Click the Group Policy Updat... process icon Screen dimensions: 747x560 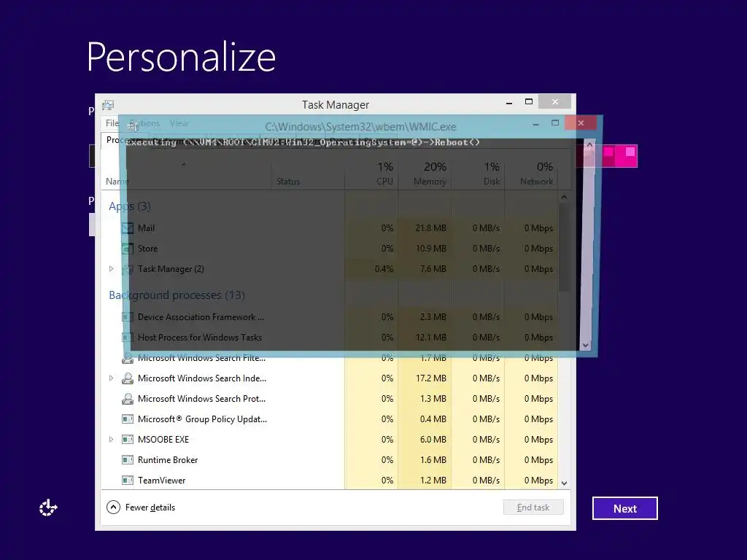(x=127, y=419)
